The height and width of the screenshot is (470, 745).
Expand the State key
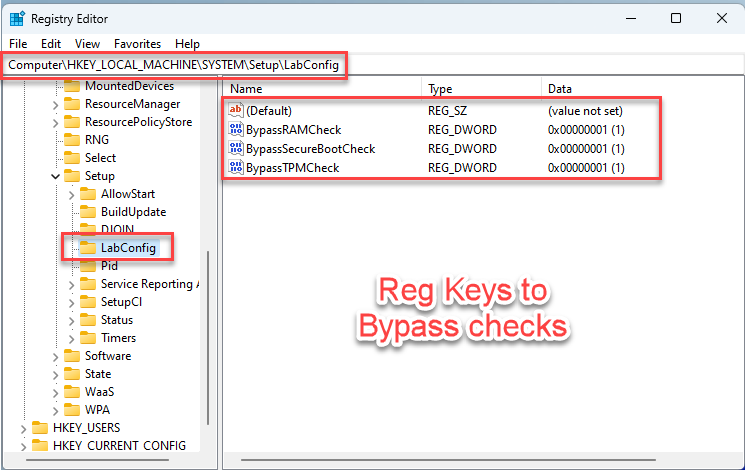point(55,375)
